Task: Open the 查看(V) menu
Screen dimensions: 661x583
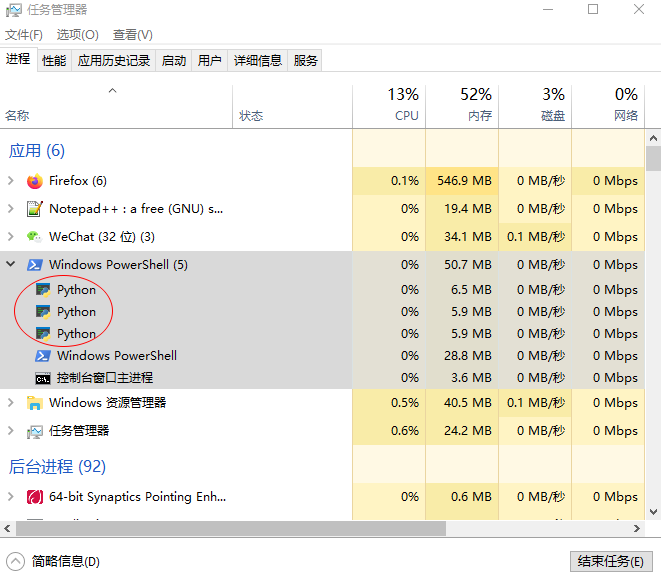Action: tap(132, 35)
